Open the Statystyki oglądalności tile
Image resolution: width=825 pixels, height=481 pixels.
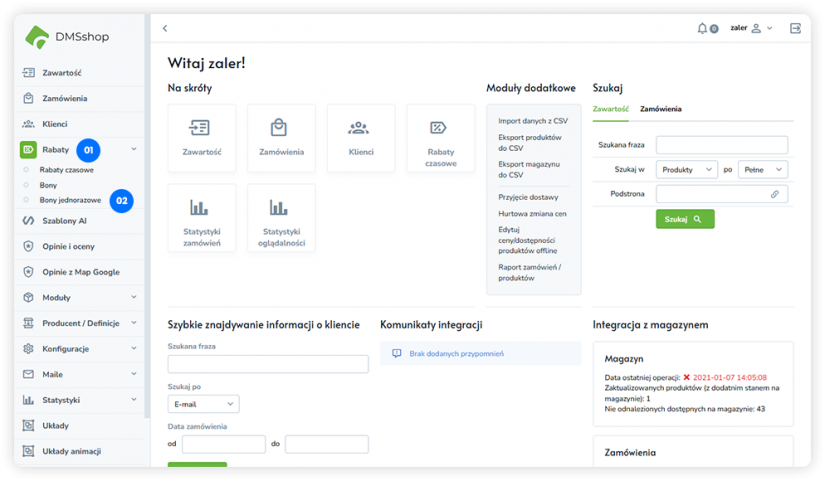click(281, 218)
